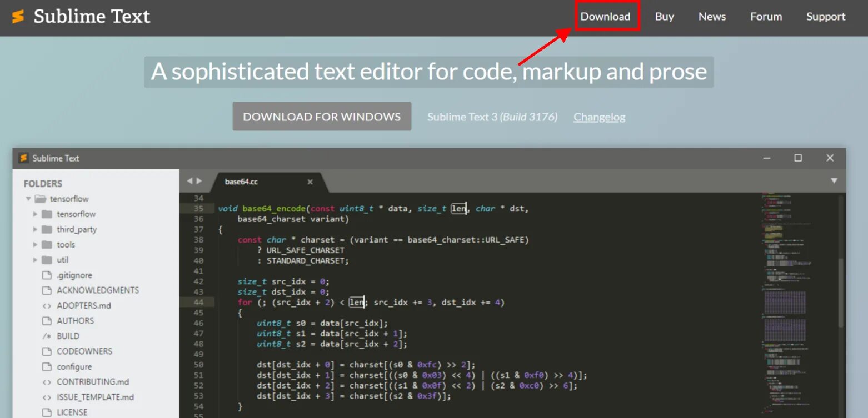Open the Buy page in navigation
The height and width of the screenshot is (418, 868).
pyautogui.click(x=664, y=17)
